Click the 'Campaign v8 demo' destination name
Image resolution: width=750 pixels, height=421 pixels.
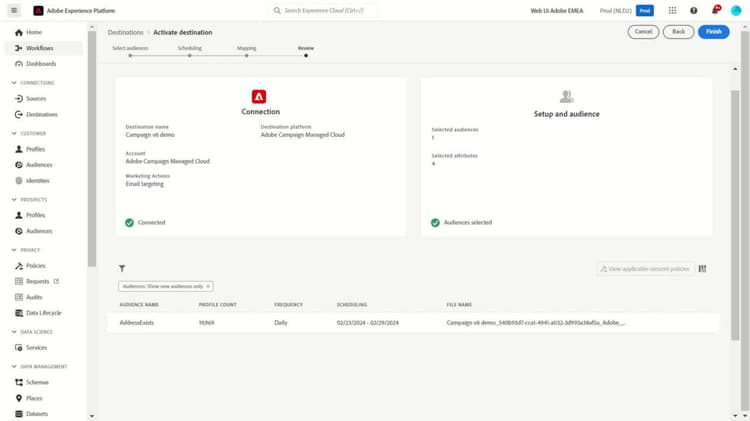click(150, 135)
